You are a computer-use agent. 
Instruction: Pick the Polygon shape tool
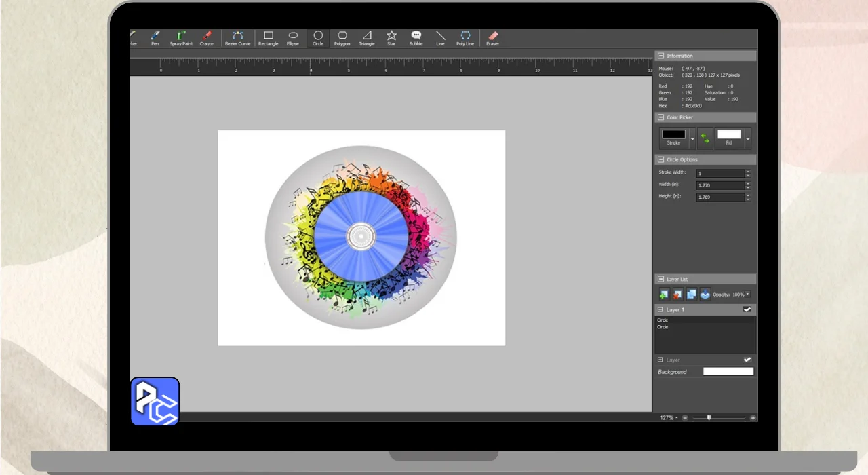pos(342,38)
